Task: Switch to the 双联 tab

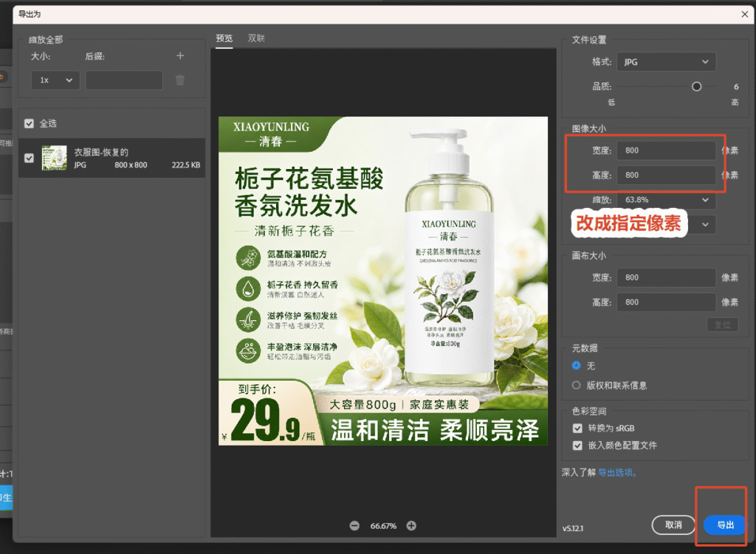Action: coord(256,38)
